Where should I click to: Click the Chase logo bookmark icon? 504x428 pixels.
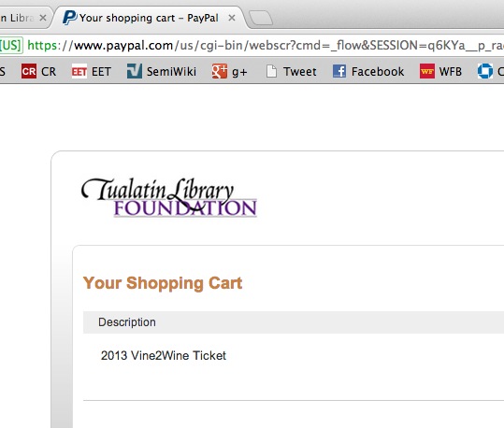coord(485,71)
